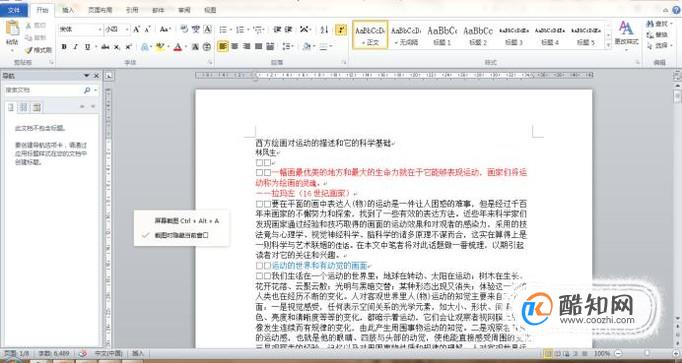Click the search document input field
The image size is (682, 363).
tap(43, 90)
